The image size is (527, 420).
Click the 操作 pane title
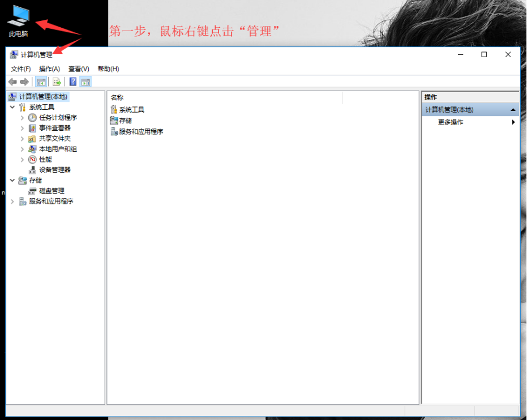(431, 97)
